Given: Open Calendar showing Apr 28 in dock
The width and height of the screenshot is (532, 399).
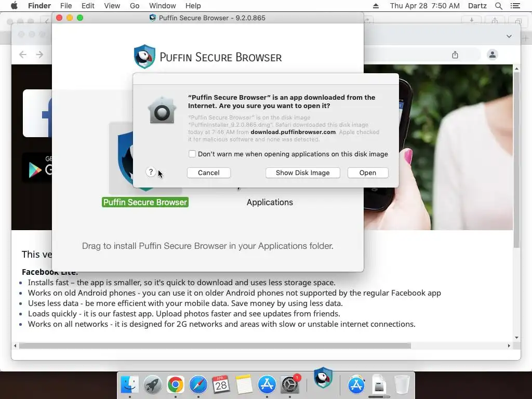Looking at the screenshot, I should [x=221, y=385].
